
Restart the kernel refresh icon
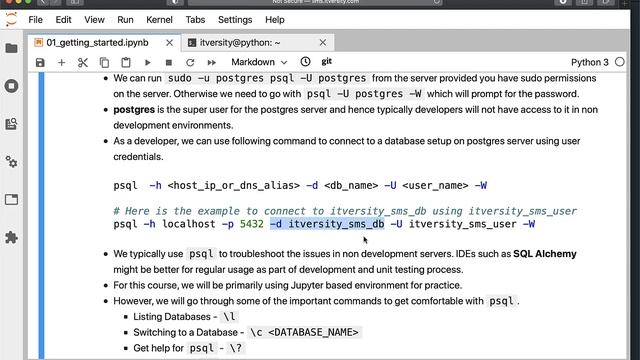click(190, 62)
